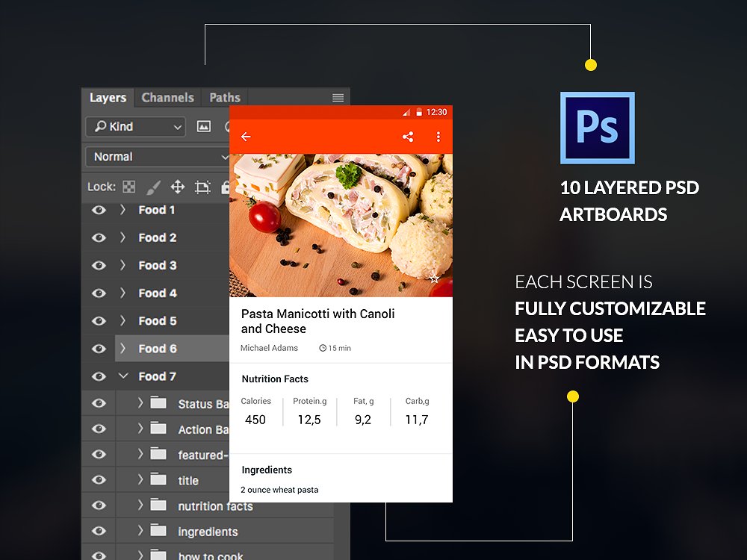Tap the share icon in app bar
Image resolution: width=747 pixels, height=560 pixels.
pos(408,137)
